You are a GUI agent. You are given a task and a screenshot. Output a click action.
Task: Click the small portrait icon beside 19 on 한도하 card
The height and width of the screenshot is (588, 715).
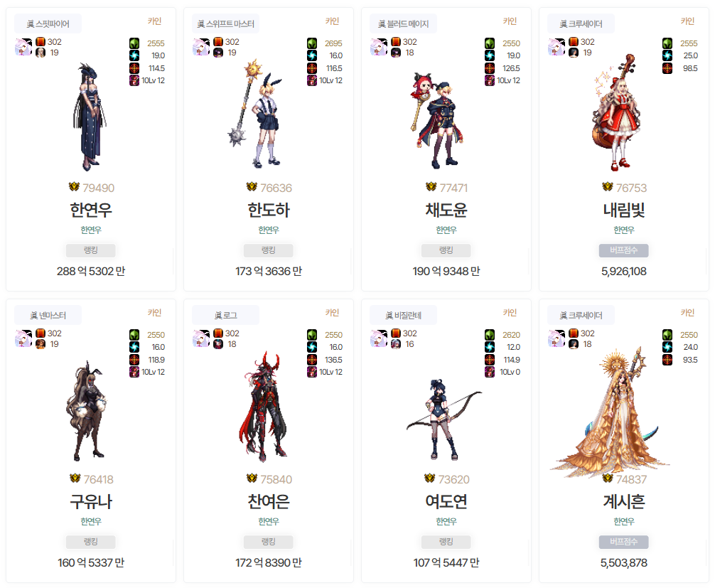218,53
